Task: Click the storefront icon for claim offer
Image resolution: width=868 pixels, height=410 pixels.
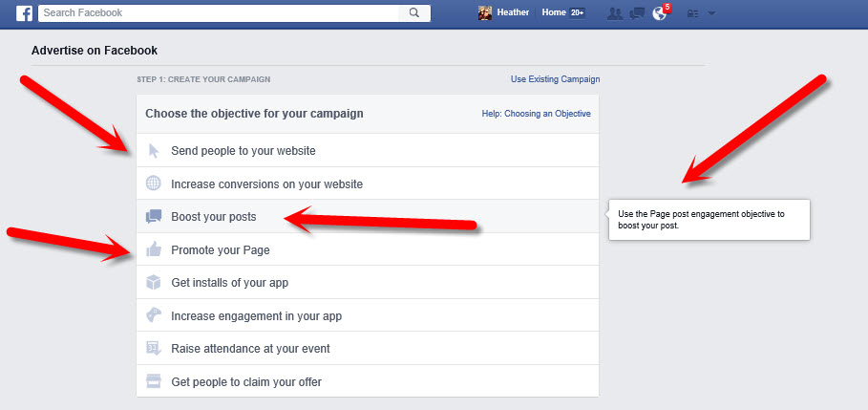Action: 154,381
